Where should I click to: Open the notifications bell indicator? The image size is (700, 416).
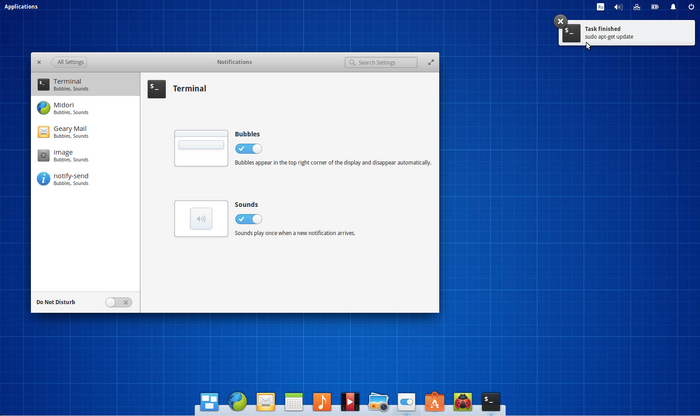click(673, 7)
